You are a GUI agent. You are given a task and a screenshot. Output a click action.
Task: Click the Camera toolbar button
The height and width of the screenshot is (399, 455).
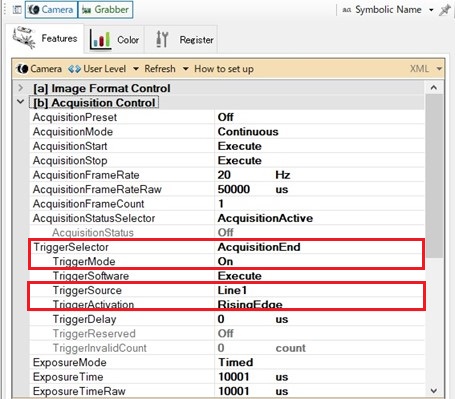point(39,69)
